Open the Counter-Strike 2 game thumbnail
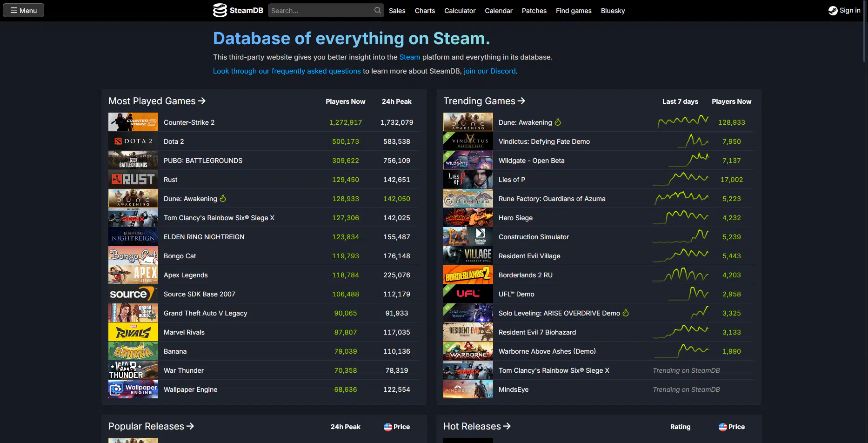Viewport: 868px width, 443px height. click(133, 122)
